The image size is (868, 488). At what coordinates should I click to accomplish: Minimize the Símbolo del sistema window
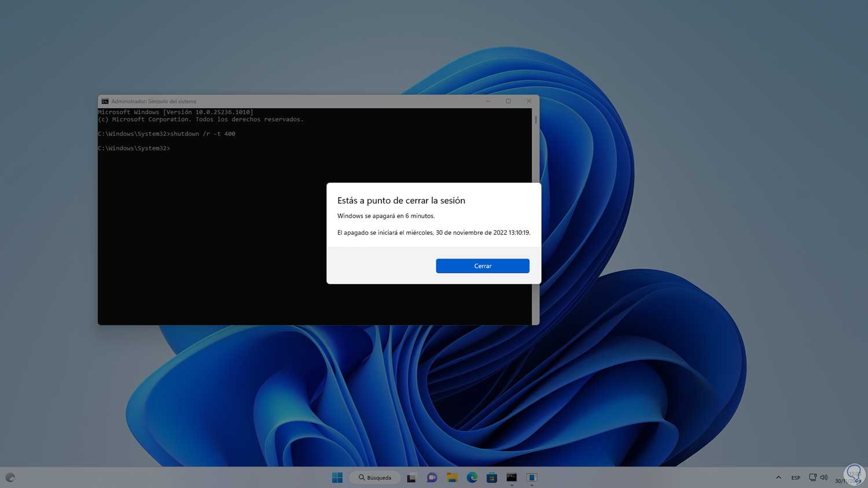[x=488, y=101]
